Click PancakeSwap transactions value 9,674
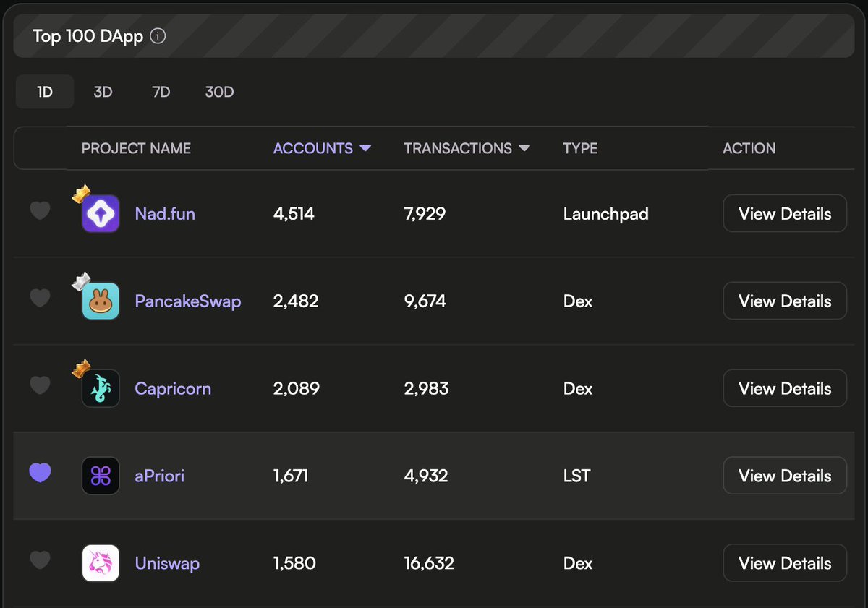This screenshot has height=608, width=868. (425, 301)
